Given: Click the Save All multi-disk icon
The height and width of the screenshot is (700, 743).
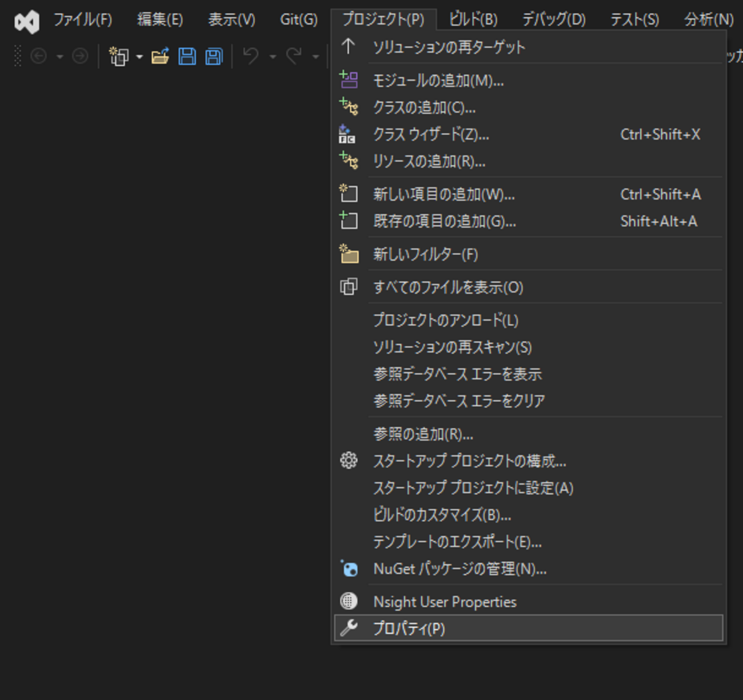Looking at the screenshot, I should (x=214, y=56).
